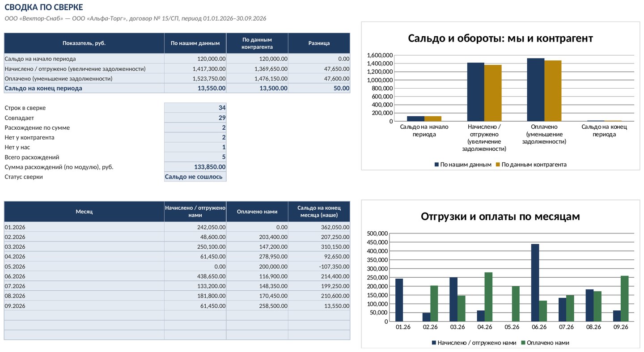
Task: Select the green bar for 04.26
Action: (x=488, y=297)
